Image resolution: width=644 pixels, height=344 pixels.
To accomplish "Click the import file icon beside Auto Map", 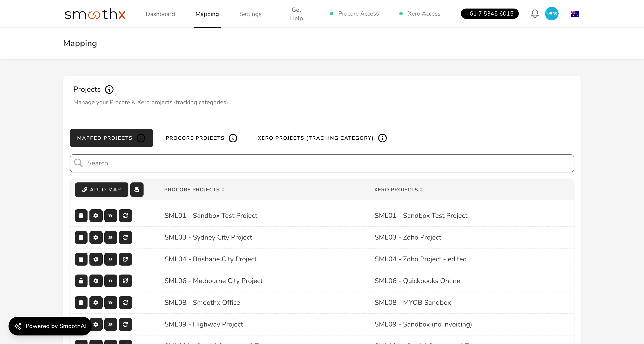I will point(137,190).
